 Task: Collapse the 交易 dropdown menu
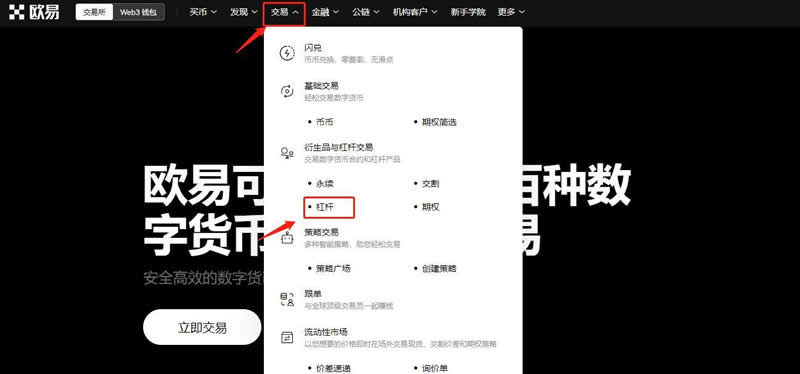[284, 12]
